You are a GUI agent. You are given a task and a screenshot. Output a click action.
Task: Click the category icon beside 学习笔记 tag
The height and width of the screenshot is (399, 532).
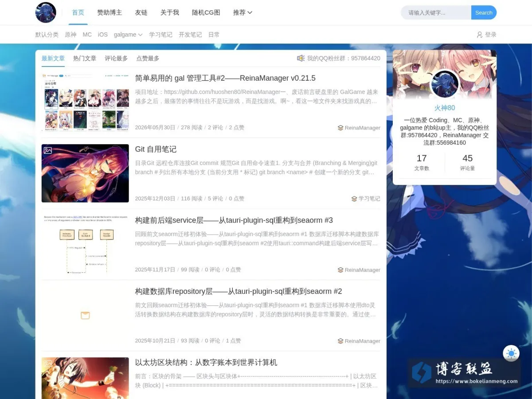354,199
